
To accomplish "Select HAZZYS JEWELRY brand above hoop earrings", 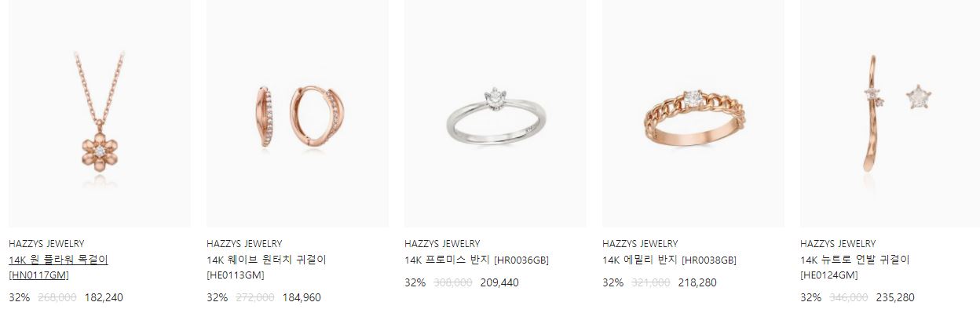I will point(244,244).
